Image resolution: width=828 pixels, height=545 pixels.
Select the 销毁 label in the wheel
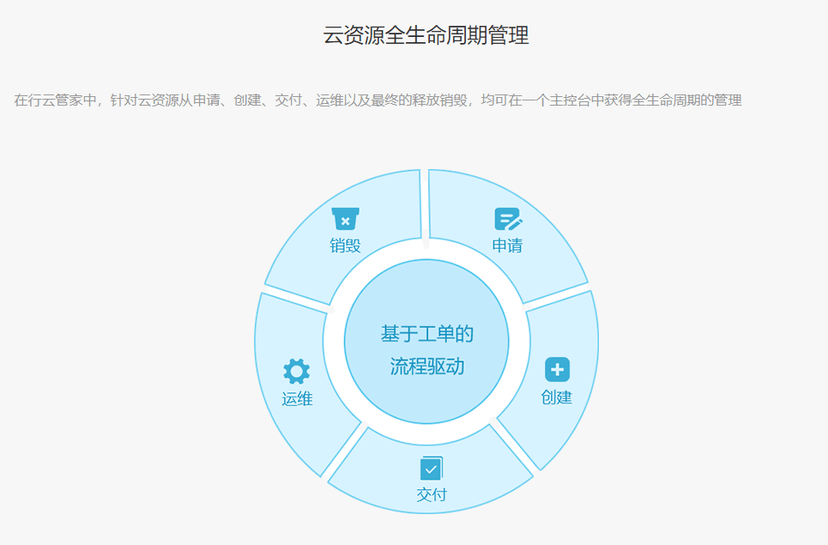point(345,246)
